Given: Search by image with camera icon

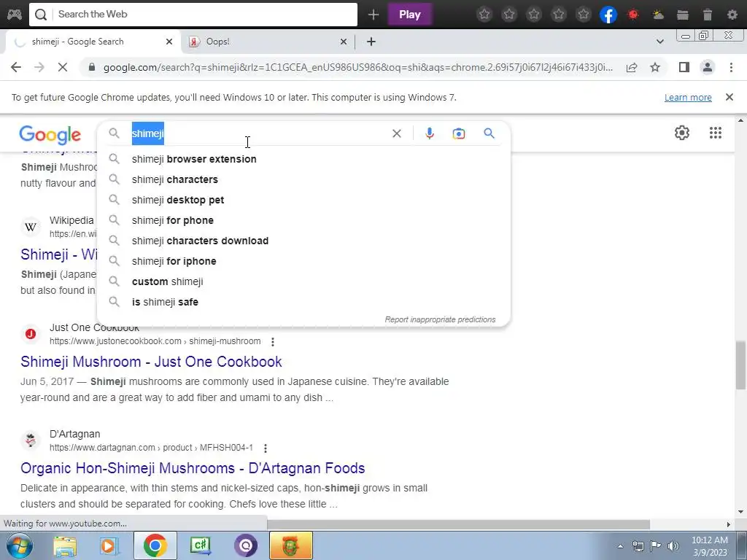Looking at the screenshot, I should (458, 134).
